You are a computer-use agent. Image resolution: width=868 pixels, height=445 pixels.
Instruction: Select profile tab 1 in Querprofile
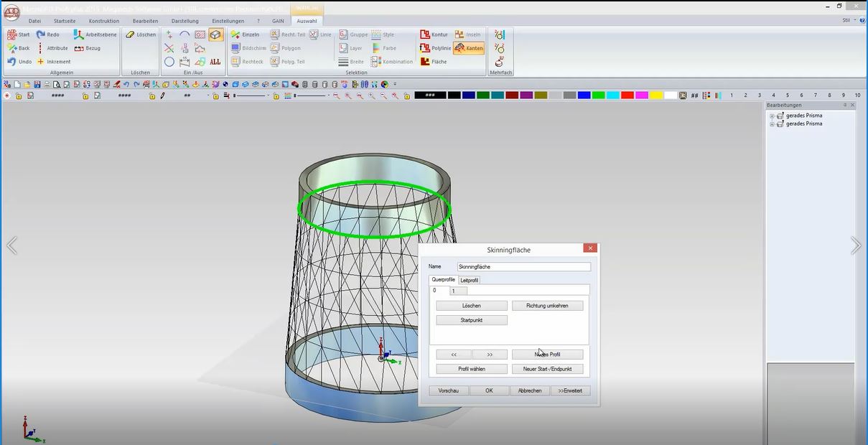[x=458, y=291]
